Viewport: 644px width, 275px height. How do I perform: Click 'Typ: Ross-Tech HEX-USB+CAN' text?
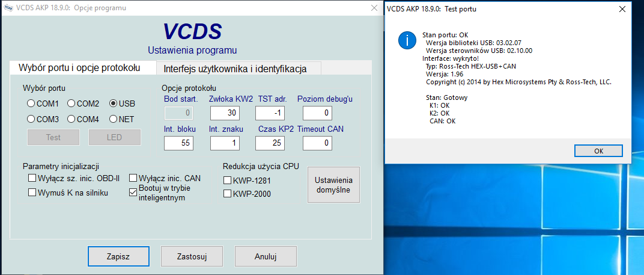point(472,66)
